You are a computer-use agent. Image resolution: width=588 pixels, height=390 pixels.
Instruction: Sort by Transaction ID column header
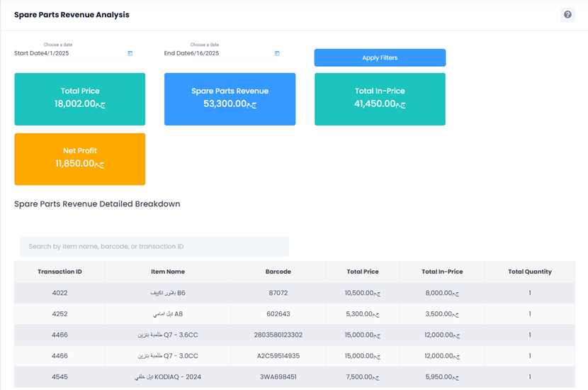(60, 272)
